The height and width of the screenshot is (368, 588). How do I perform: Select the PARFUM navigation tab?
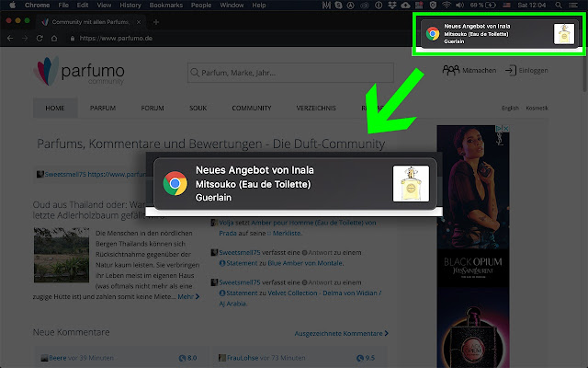coord(103,109)
